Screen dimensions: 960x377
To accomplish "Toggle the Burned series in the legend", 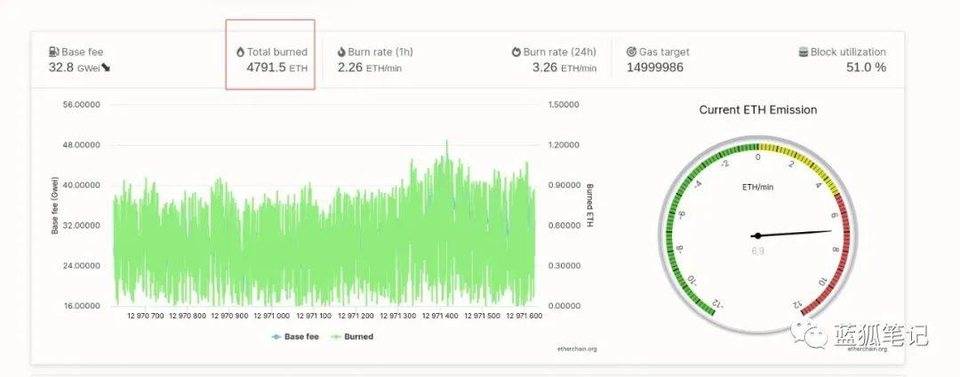I will coord(352,337).
